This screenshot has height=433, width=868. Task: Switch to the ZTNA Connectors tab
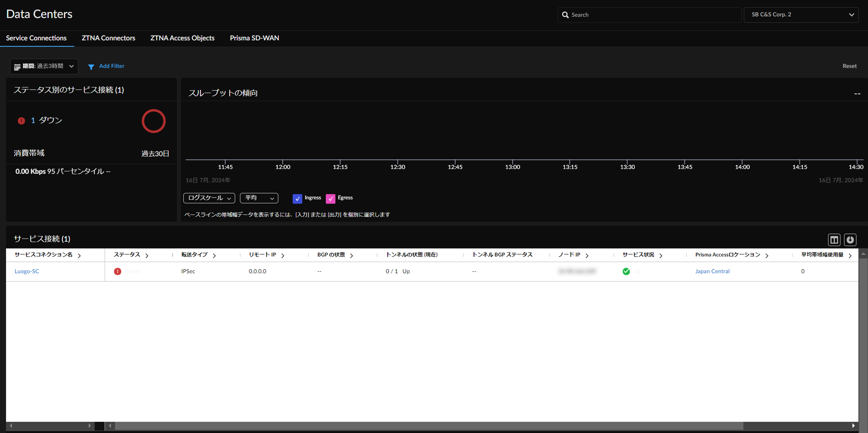tap(108, 38)
